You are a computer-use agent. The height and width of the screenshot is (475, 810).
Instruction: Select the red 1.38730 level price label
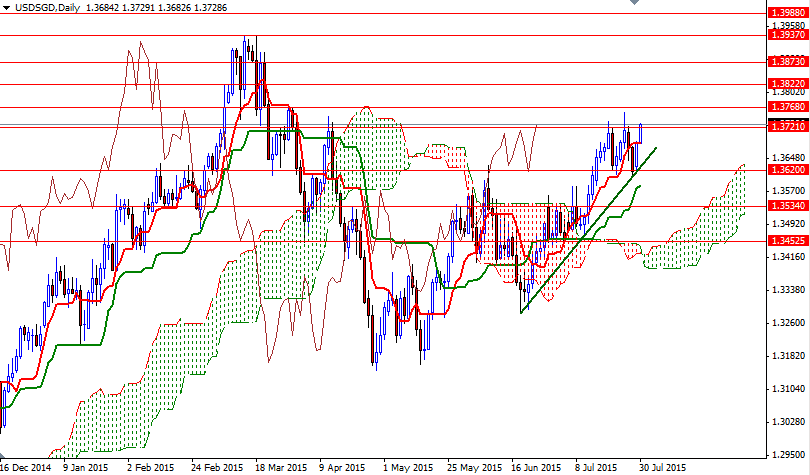click(x=788, y=61)
